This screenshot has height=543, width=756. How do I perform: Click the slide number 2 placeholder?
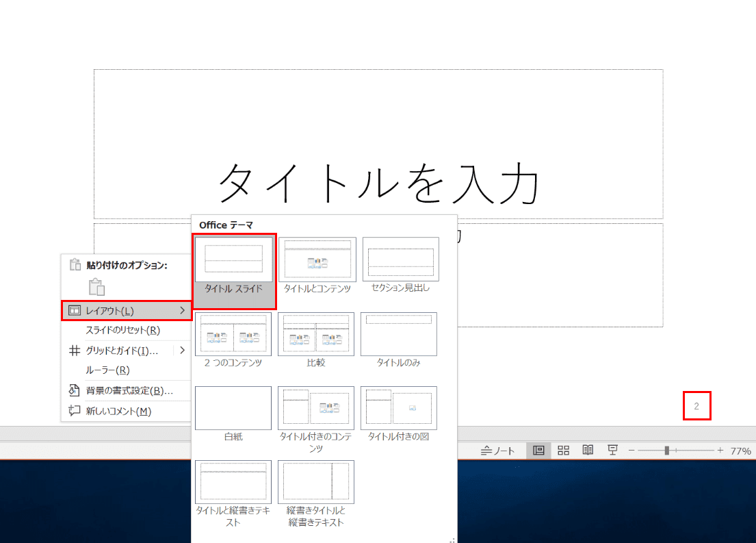pyautogui.click(x=696, y=406)
